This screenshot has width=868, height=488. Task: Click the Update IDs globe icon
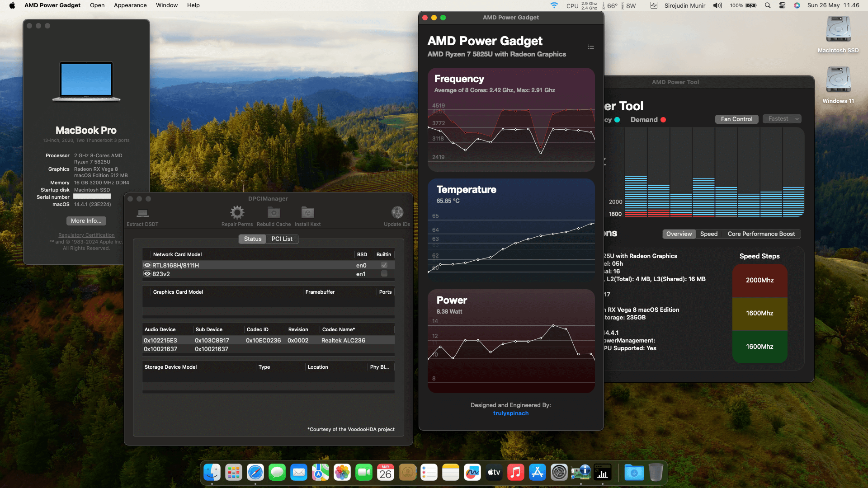pyautogui.click(x=397, y=212)
